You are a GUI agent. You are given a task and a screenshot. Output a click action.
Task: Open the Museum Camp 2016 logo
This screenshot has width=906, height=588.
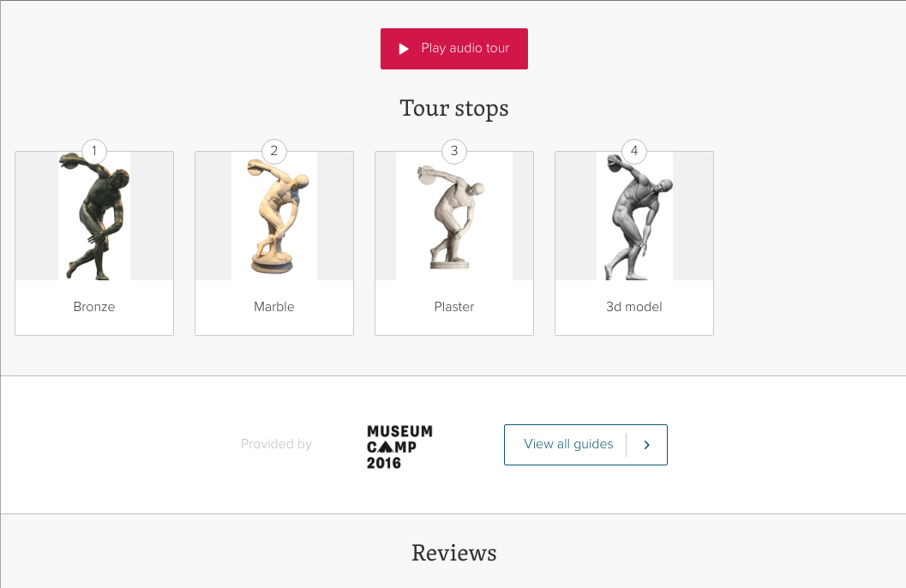[x=399, y=447]
